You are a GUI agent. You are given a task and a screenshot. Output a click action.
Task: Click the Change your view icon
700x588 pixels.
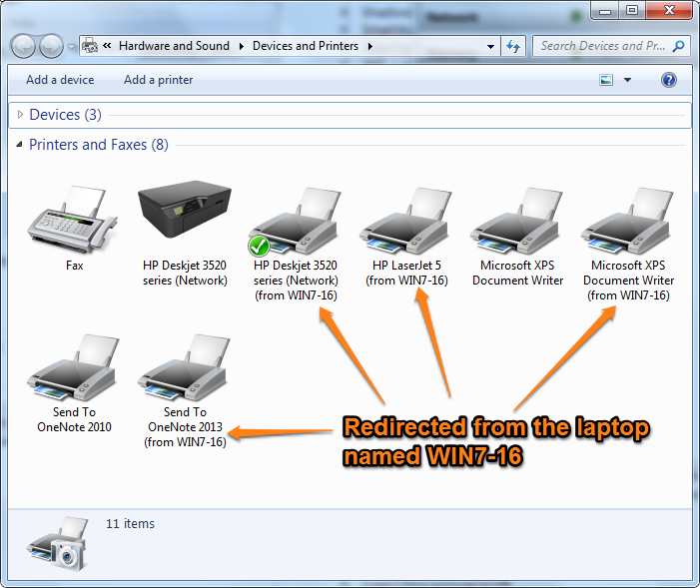tap(606, 80)
